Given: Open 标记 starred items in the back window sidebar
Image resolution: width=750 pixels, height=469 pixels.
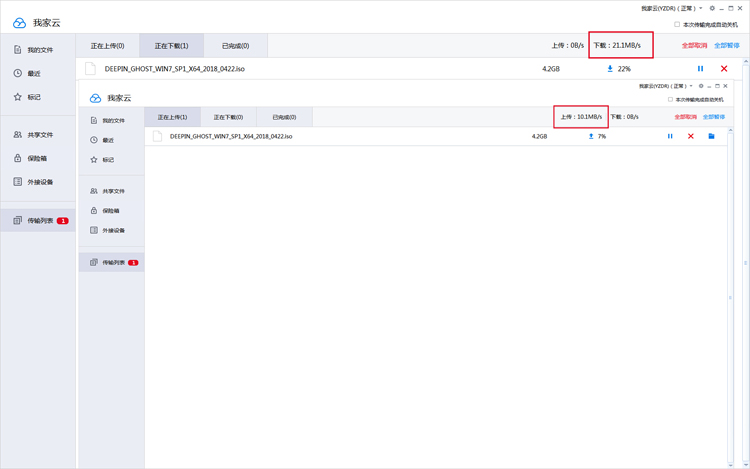Looking at the screenshot, I should click(x=27, y=97).
